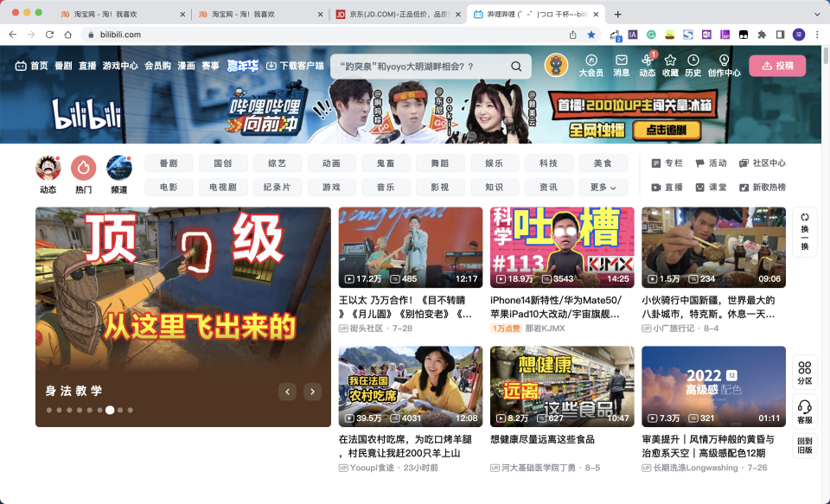Show next carousel slide
Viewport: 830px width, 504px height.
[x=312, y=392]
